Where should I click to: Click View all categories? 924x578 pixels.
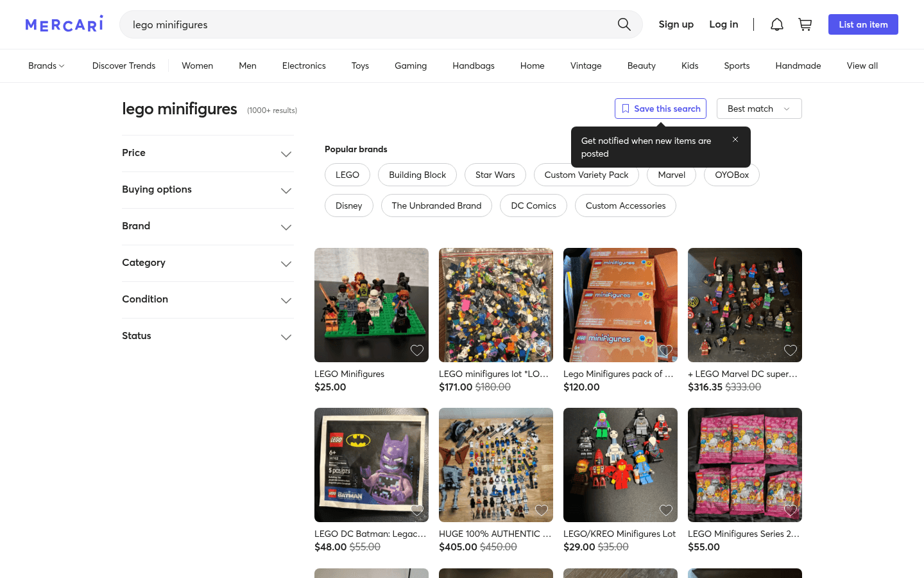click(x=862, y=66)
